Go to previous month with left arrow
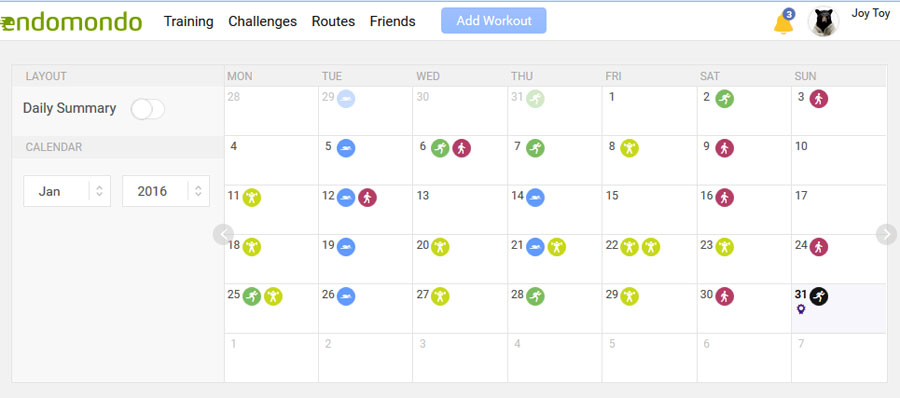 point(223,234)
